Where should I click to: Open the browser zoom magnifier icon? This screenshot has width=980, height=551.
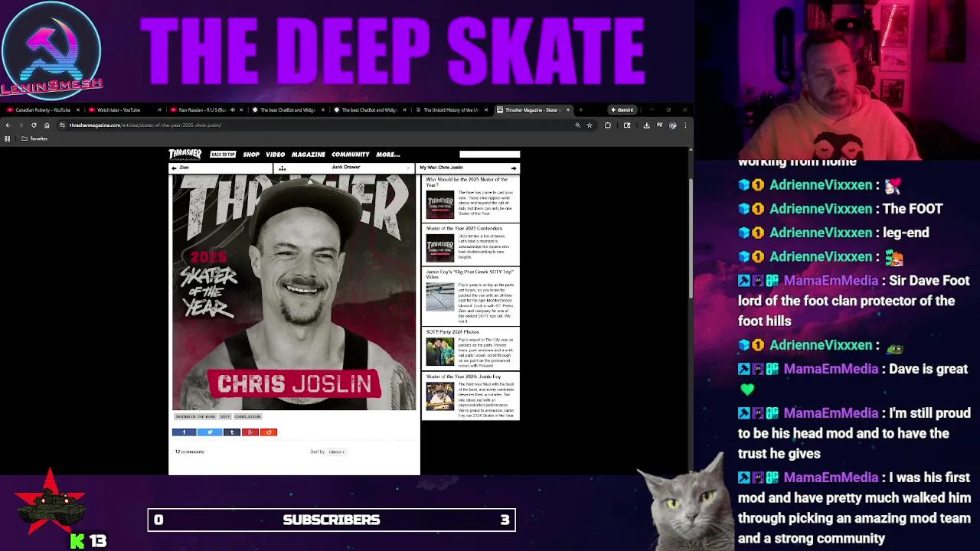577,125
